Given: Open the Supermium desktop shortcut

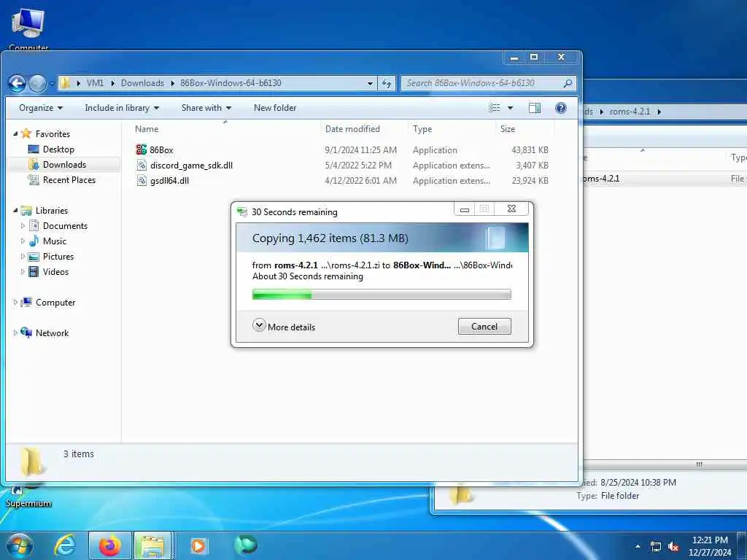Looking at the screenshot, I should click(x=28, y=497).
